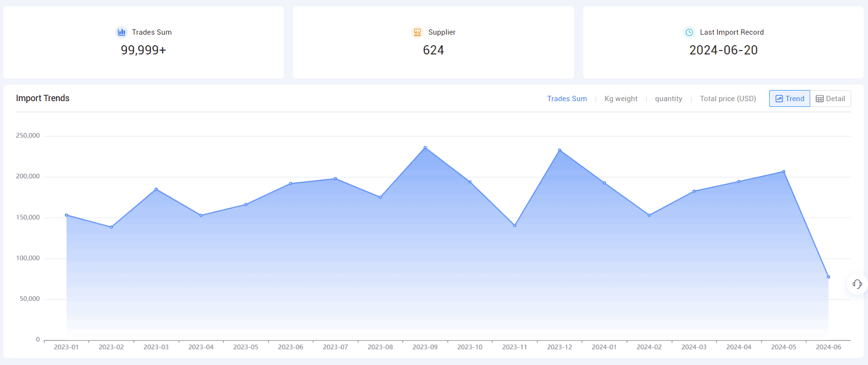868x365 pixels.
Task: Select the 2024-05 data point
Action: (x=784, y=172)
